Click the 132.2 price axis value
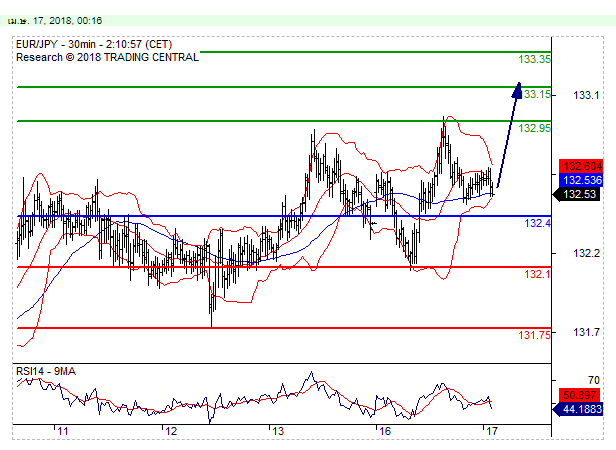 click(x=586, y=253)
